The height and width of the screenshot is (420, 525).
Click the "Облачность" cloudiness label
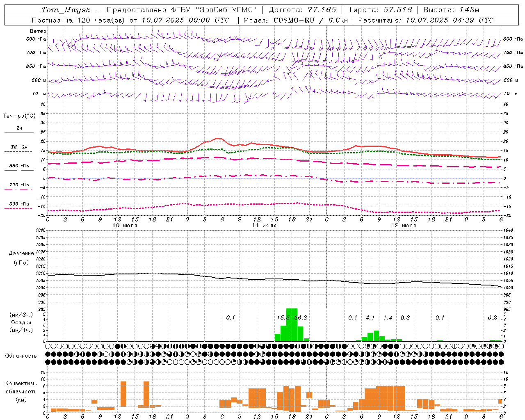21,356
